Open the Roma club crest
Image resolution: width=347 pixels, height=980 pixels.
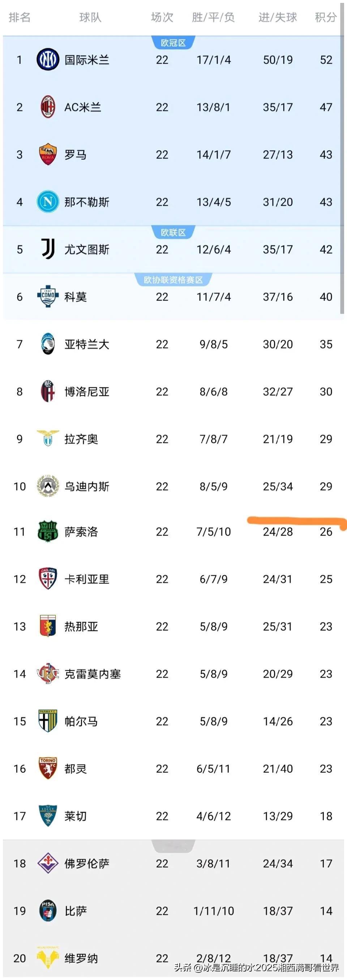[47, 155]
